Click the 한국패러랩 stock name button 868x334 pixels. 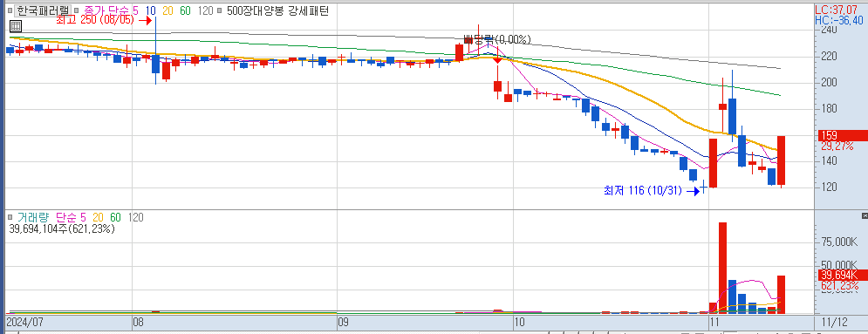(42, 10)
